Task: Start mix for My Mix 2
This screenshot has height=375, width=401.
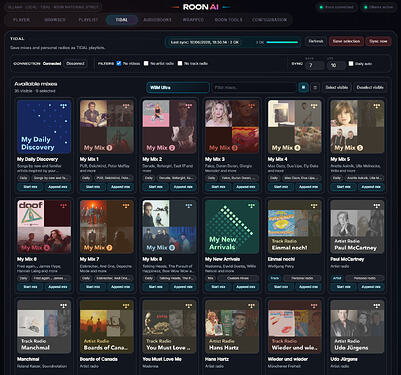Action: pyautogui.click(x=156, y=187)
